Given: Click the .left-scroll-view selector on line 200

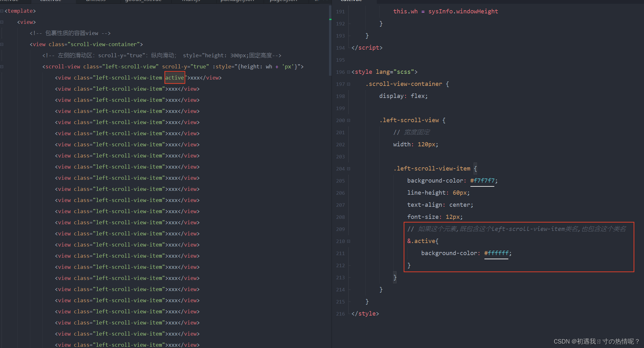Looking at the screenshot, I should tap(409, 120).
